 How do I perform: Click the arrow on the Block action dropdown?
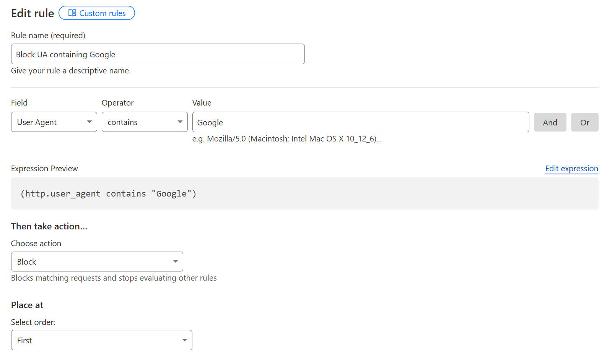coord(176,262)
